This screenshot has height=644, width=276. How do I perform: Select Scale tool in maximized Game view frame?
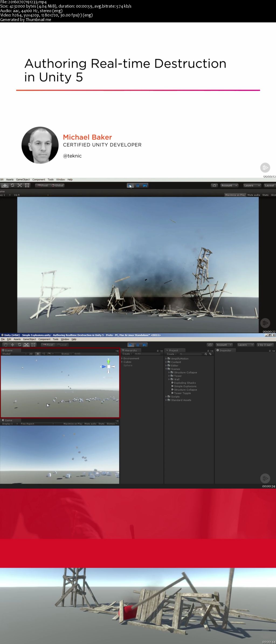(x=20, y=185)
